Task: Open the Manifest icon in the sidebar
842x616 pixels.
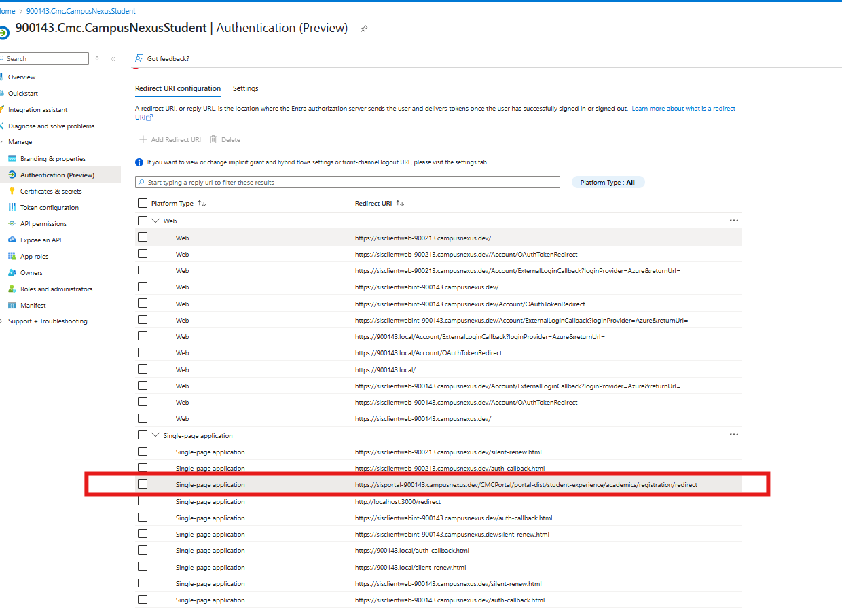Action: (12, 305)
